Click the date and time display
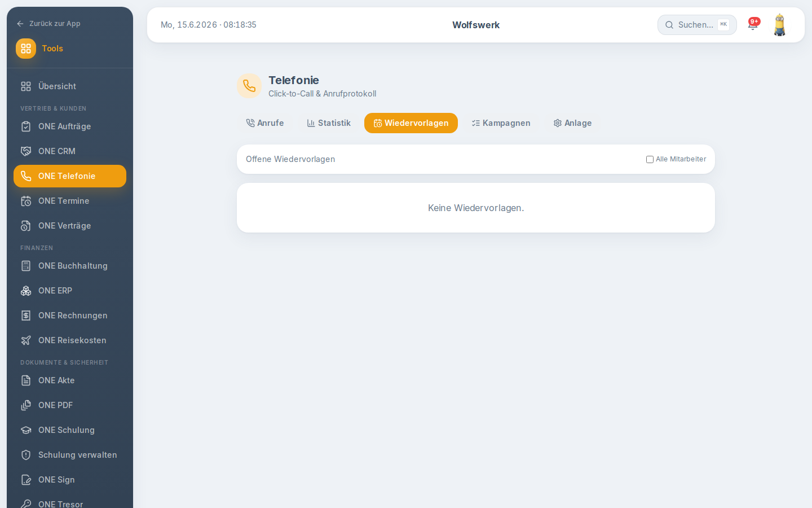 click(209, 25)
